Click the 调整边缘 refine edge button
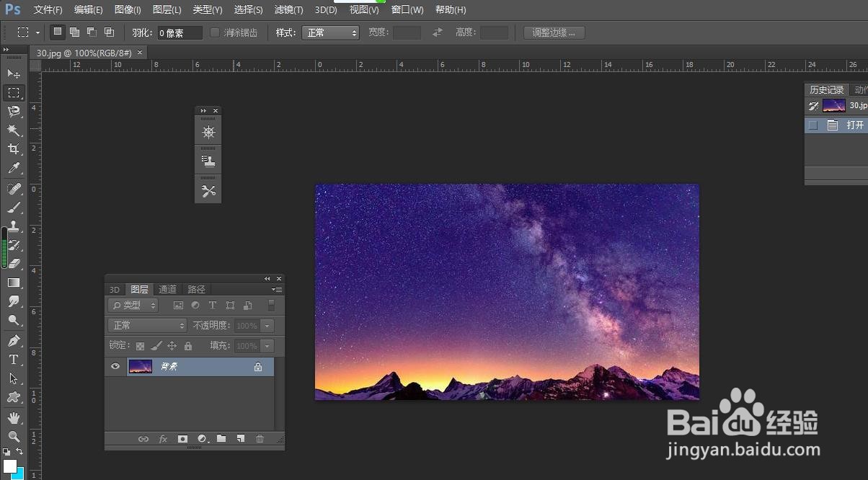Screen dimensions: 868x480 pyautogui.click(x=554, y=32)
